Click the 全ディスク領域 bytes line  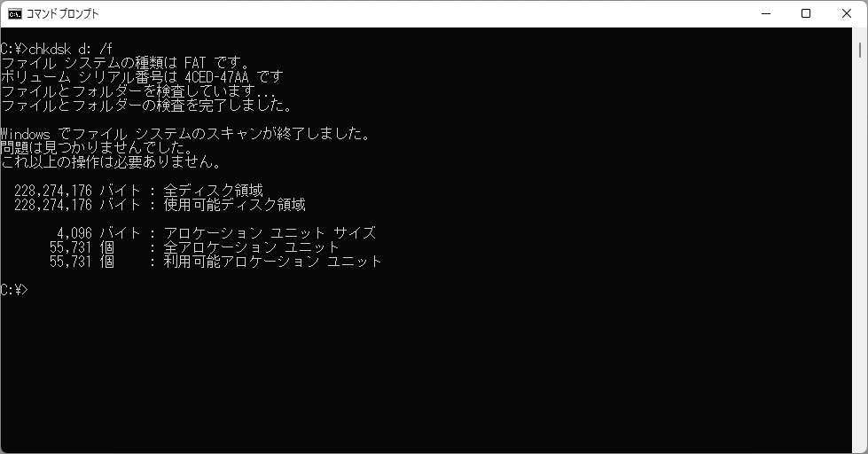[138, 191]
